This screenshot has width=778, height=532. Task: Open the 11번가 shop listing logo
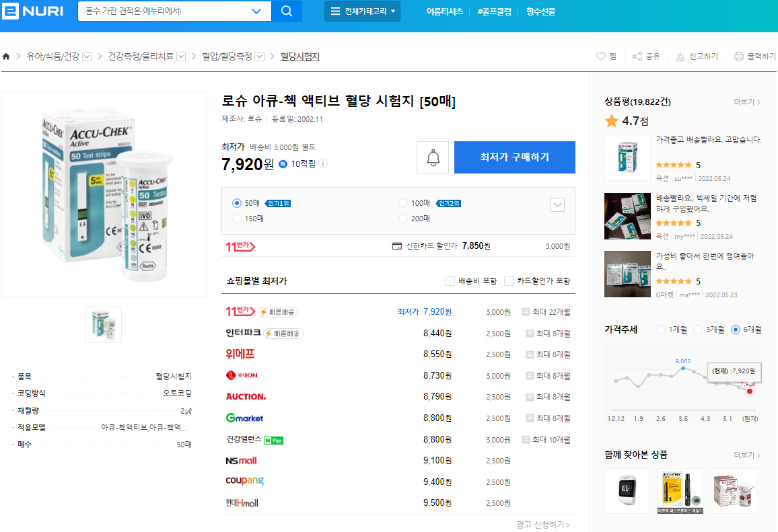(241, 311)
